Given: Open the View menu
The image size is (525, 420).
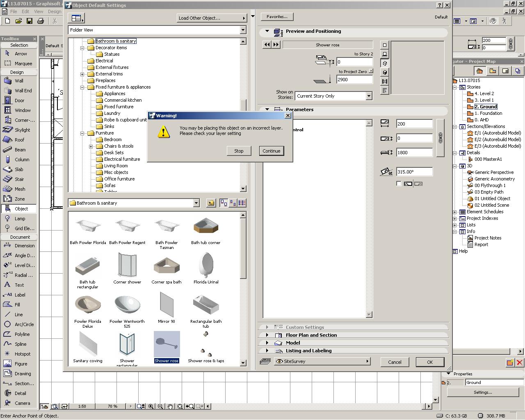Looking at the screenshot, I should pos(39,11).
